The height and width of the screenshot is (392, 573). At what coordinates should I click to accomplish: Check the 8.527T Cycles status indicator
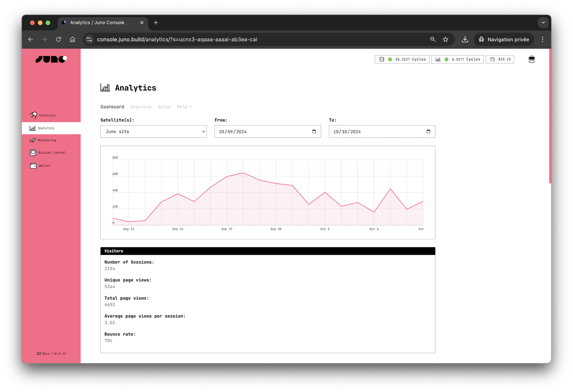(x=457, y=59)
